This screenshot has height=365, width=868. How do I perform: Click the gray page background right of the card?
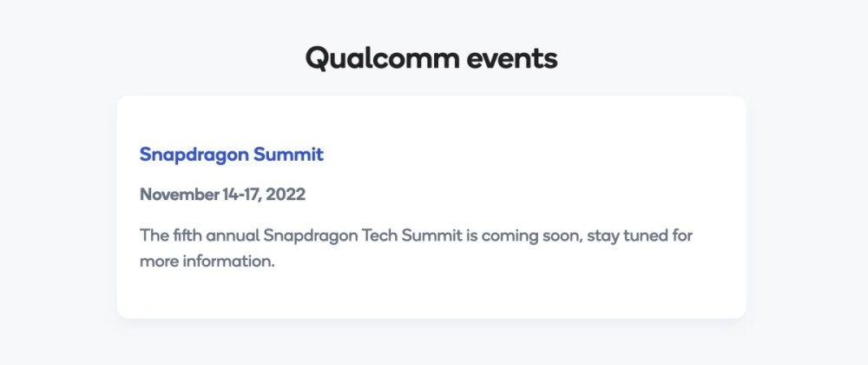point(807,207)
